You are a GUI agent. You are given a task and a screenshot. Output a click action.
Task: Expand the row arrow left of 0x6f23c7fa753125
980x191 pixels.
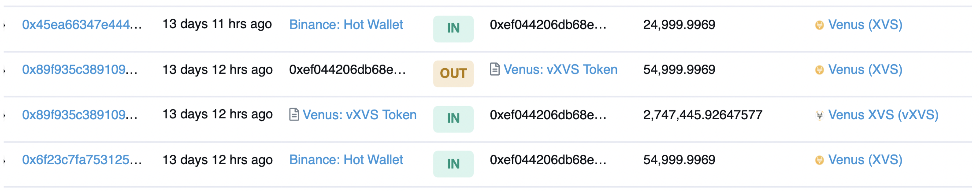click(4, 160)
